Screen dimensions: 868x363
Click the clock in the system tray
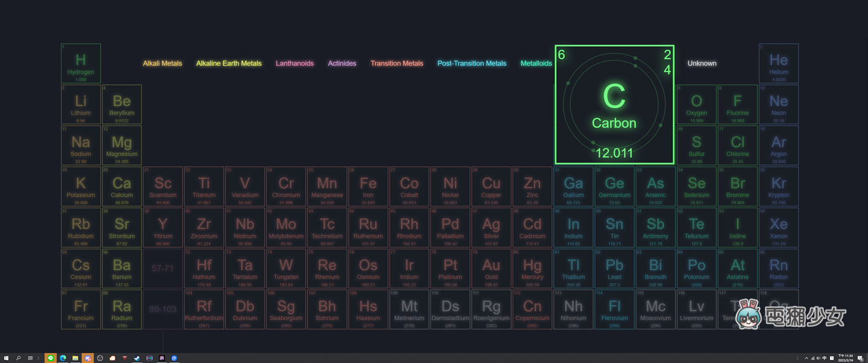(x=846, y=358)
